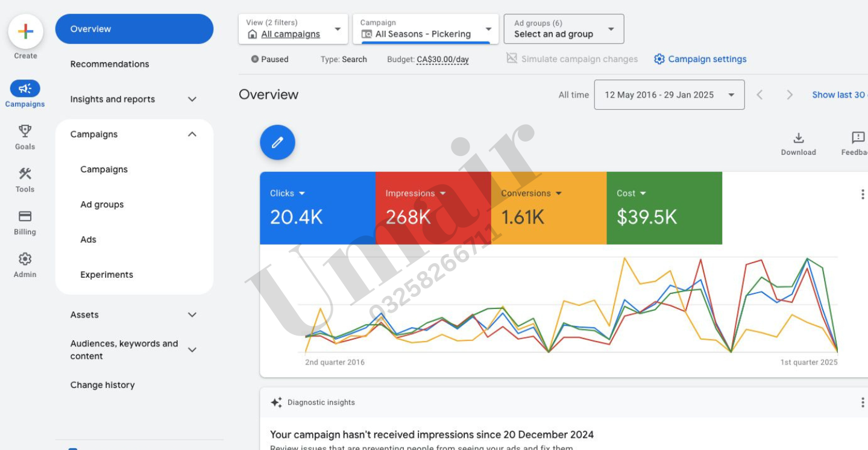Screen dimensions: 868x450
Task: Open Ad groups page
Action: [x=102, y=204]
